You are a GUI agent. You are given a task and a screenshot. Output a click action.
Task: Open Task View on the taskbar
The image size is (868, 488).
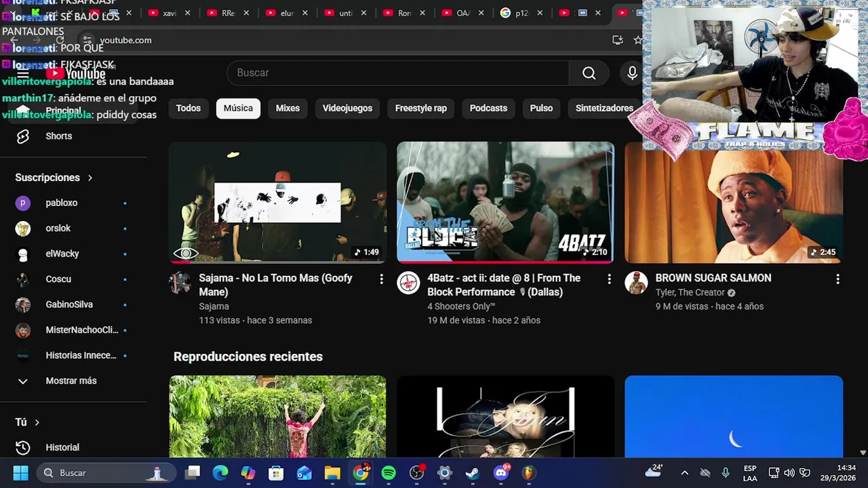click(193, 472)
